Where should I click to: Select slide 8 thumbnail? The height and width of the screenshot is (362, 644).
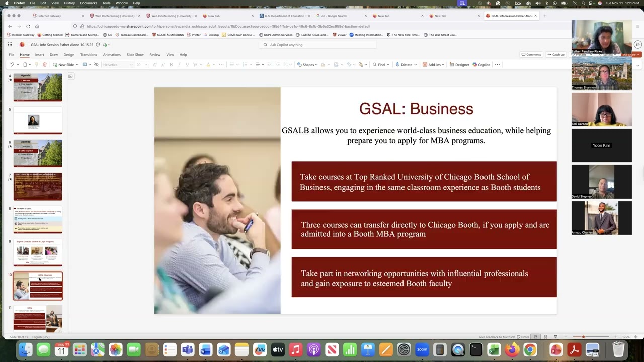coord(38,220)
